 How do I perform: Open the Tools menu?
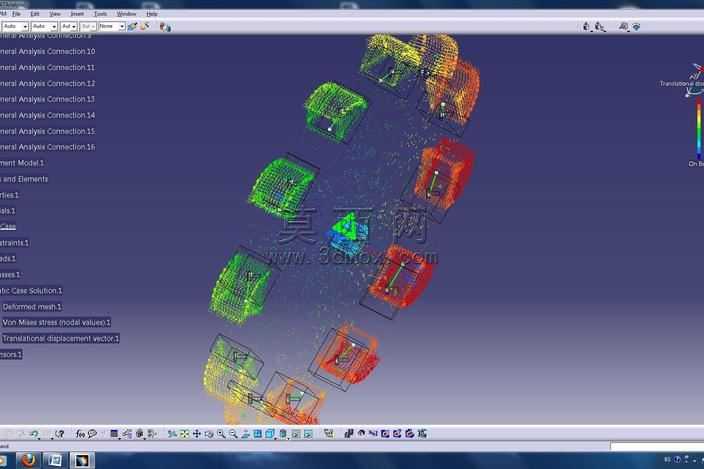[101, 14]
